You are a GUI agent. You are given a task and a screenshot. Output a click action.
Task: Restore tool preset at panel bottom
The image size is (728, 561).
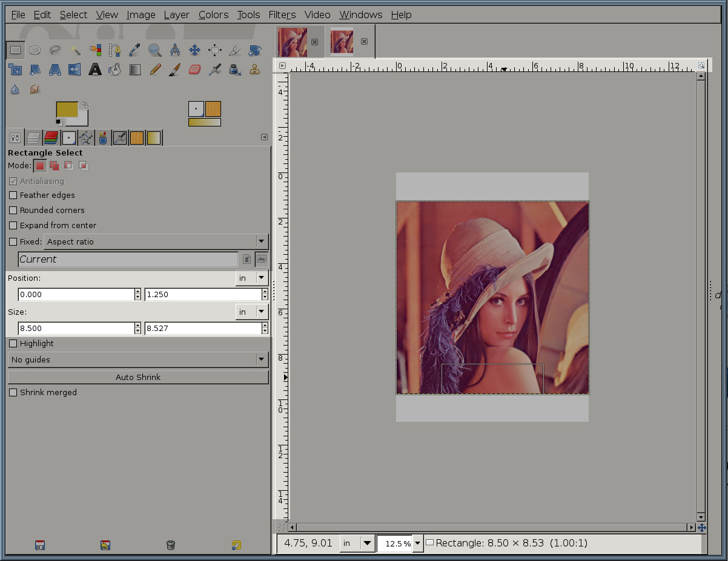tap(105, 545)
